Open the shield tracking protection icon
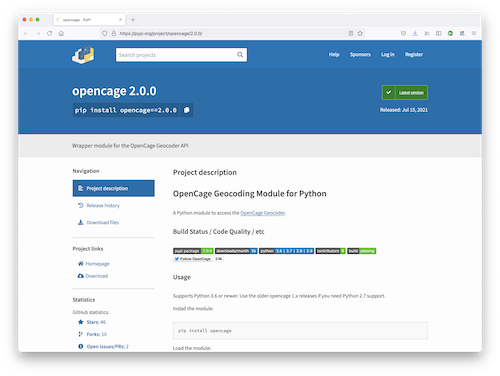500x376 pixels. [x=105, y=33]
